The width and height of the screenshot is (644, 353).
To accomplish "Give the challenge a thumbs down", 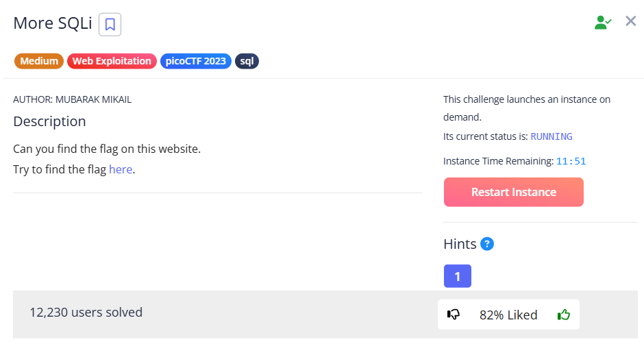I will coord(454,315).
